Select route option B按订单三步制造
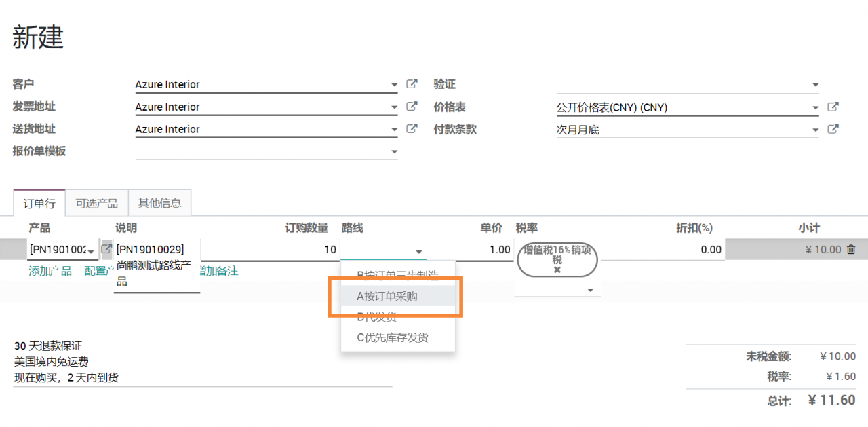This screenshot has height=427, width=868. pos(398,275)
